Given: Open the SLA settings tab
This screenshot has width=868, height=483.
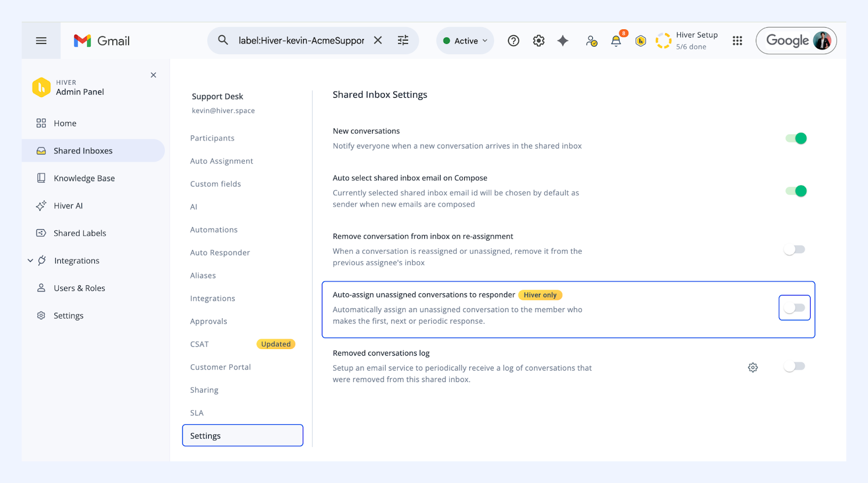Looking at the screenshot, I should [x=197, y=413].
